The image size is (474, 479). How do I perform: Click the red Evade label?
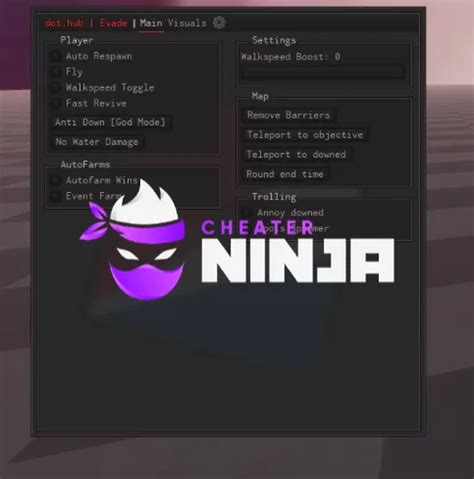coord(114,23)
